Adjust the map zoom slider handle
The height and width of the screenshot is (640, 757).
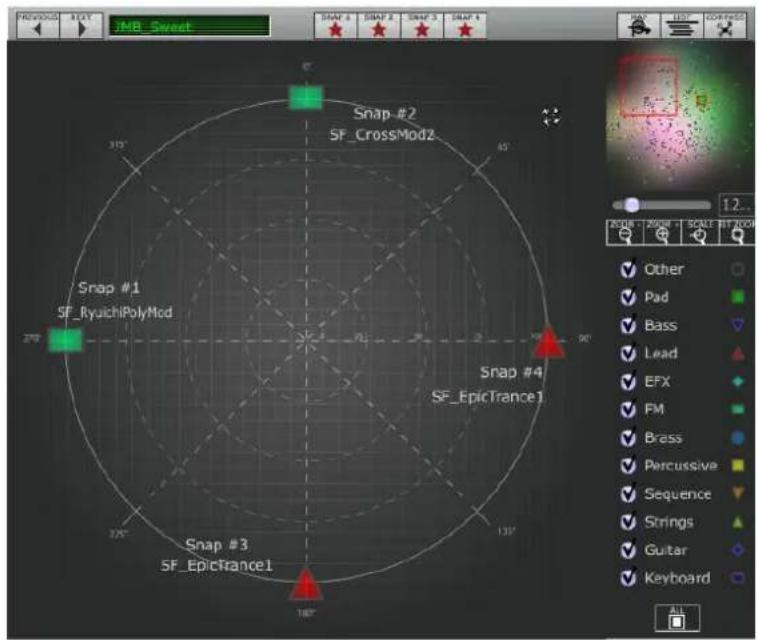tap(632, 205)
